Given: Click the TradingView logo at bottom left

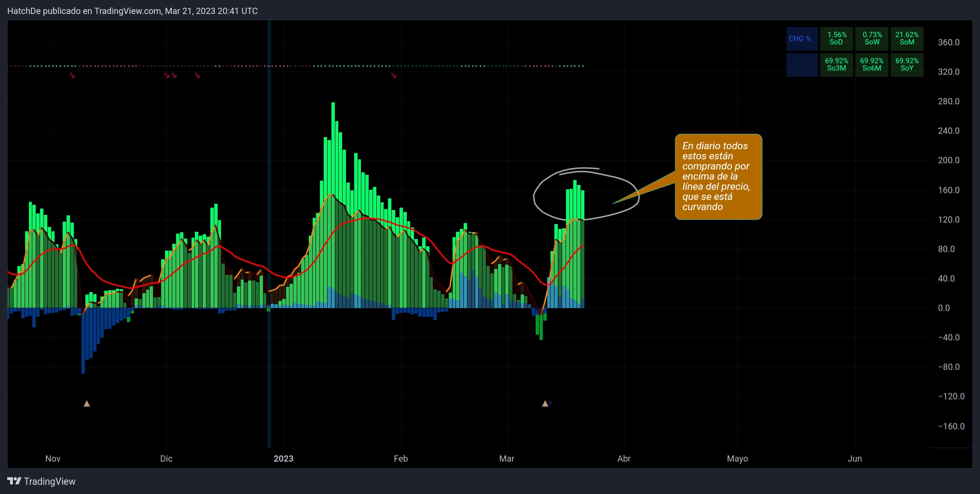Looking at the screenshot, I should click(x=41, y=481).
